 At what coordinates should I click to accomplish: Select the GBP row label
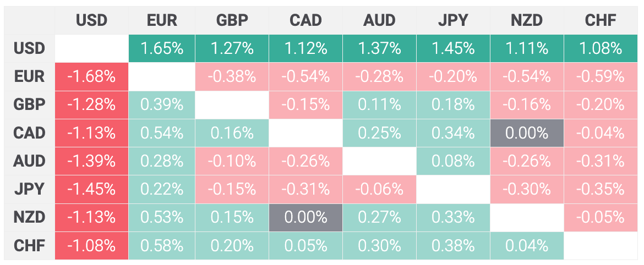(x=29, y=104)
